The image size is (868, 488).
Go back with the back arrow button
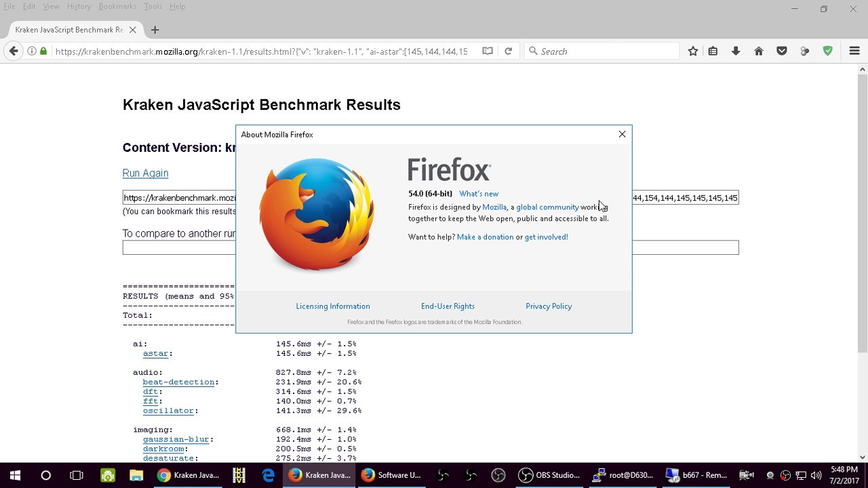(x=14, y=51)
